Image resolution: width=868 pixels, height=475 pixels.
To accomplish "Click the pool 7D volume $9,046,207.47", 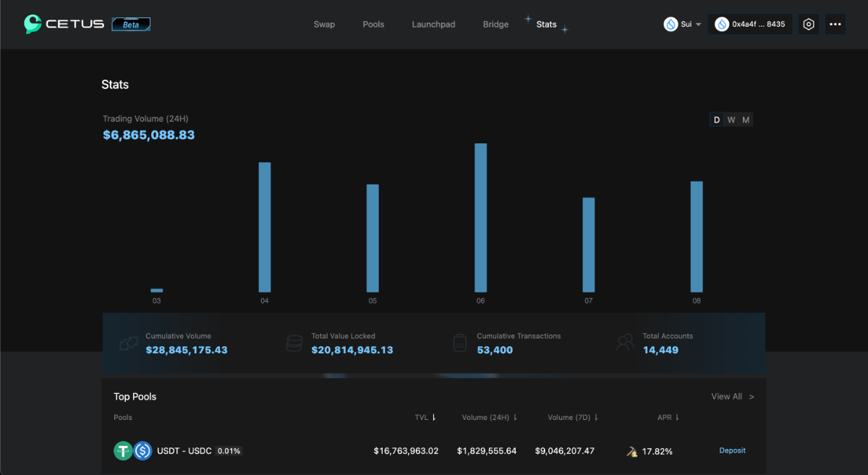I will [x=565, y=451].
